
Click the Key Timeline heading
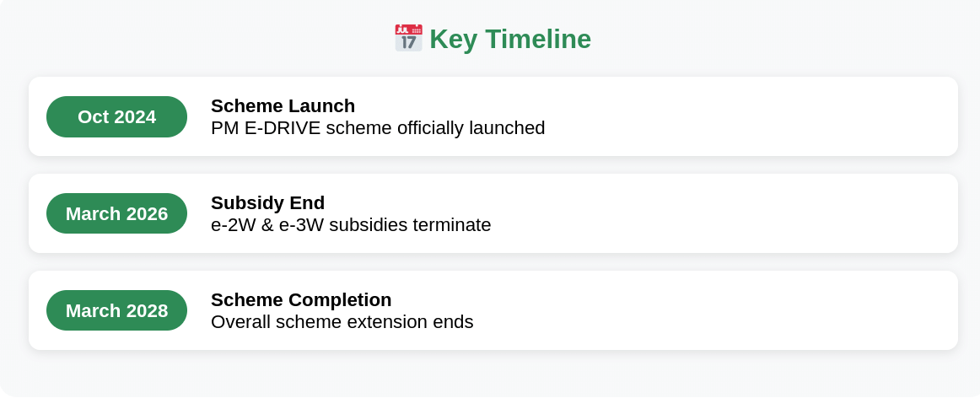click(x=493, y=39)
